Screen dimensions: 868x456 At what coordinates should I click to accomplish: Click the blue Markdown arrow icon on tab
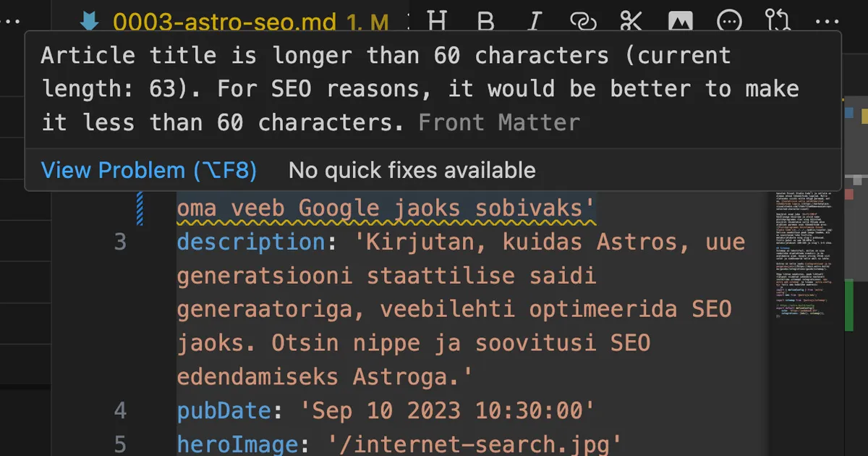(90, 22)
